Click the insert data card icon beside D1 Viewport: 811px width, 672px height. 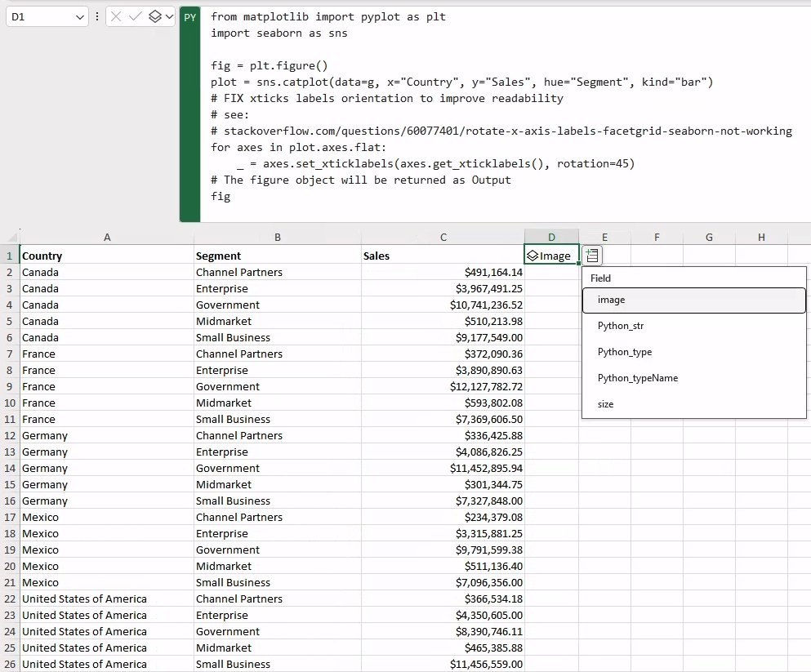(x=592, y=256)
